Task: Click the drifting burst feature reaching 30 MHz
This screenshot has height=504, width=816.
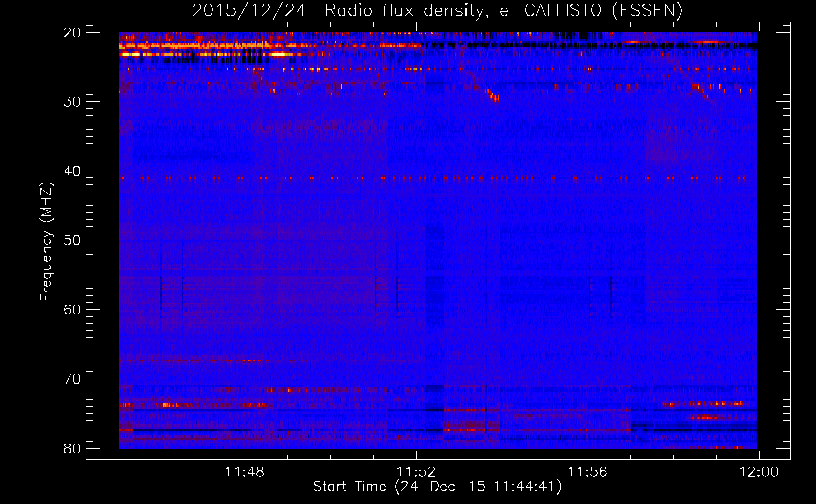Action: click(x=492, y=95)
